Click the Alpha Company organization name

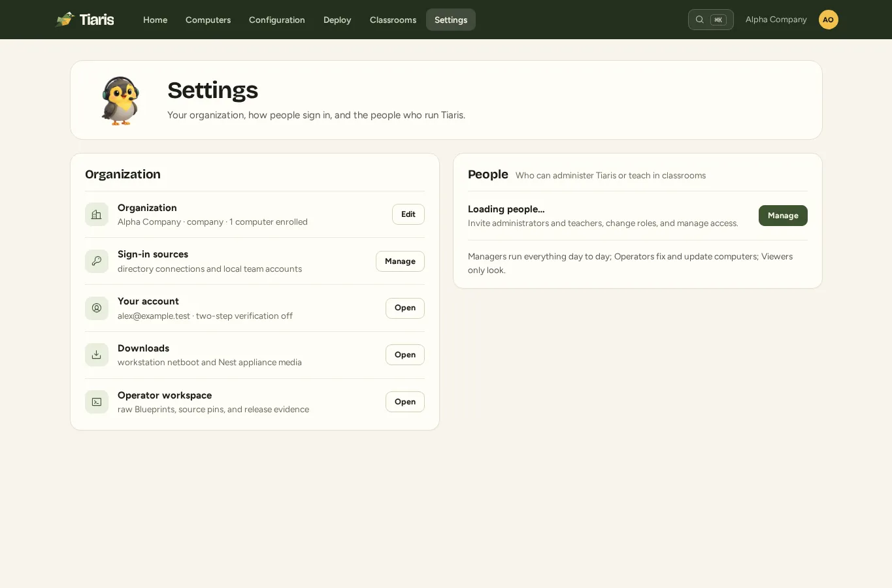pyautogui.click(x=776, y=20)
